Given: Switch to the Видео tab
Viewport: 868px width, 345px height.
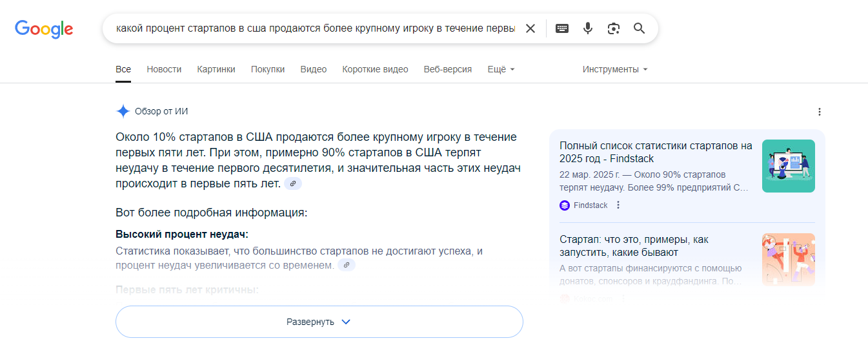Looking at the screenshot, I should [314, 69].
